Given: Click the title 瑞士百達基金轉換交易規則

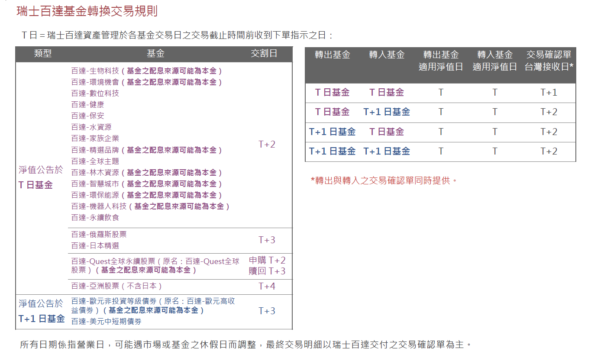Looking at the screenshot, I should click(87, 11).
